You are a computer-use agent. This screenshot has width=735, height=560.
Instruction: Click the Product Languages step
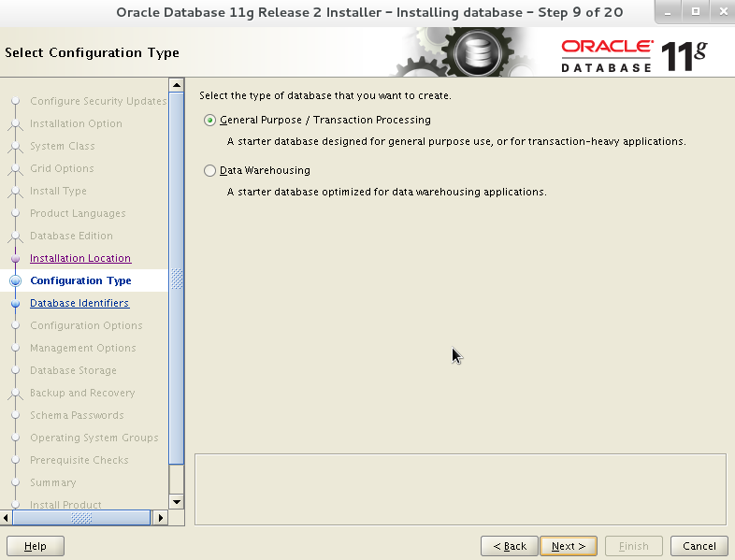(78, 214)
